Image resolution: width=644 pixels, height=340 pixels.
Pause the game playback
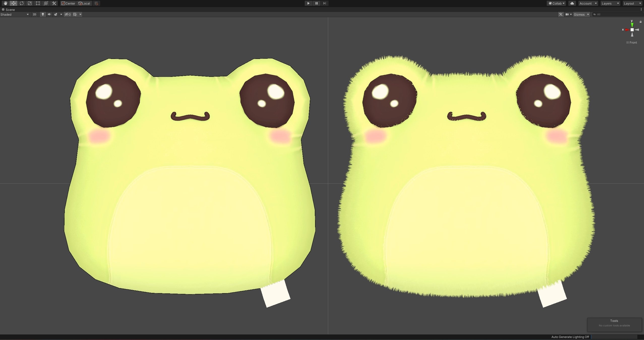pyautogui.click(x=316, y=3)
